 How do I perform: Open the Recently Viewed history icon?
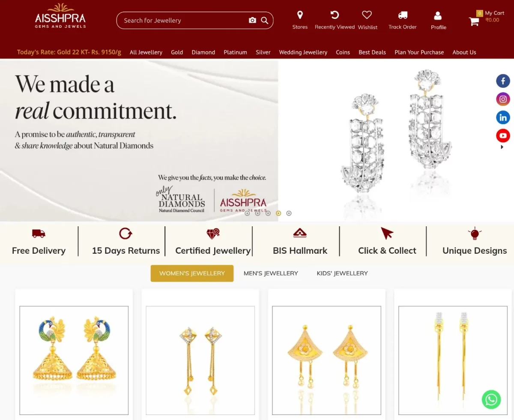335,15
